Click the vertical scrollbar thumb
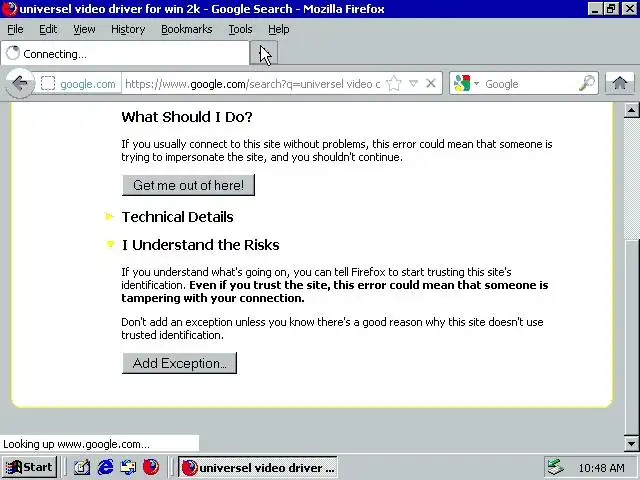 pos(631,337)
